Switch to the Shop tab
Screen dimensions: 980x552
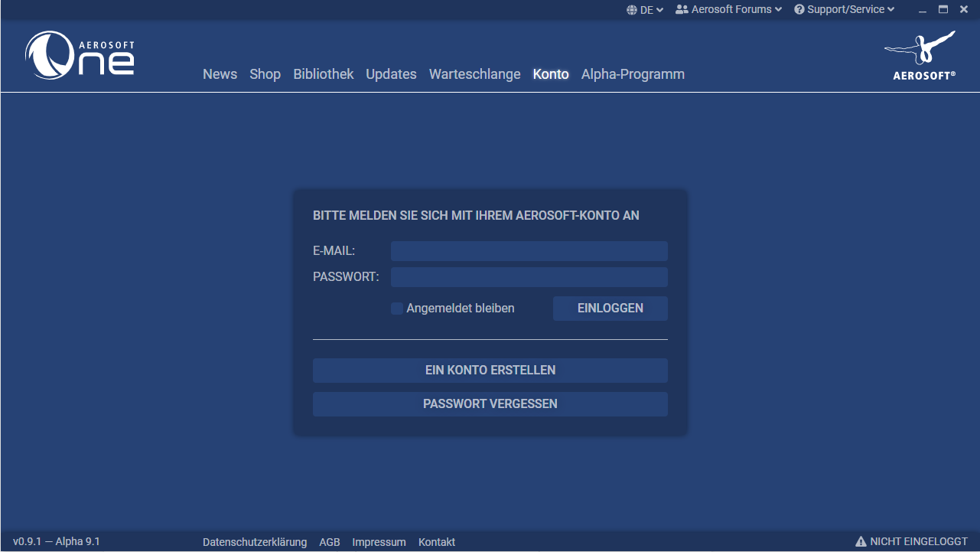pos(265,73)
